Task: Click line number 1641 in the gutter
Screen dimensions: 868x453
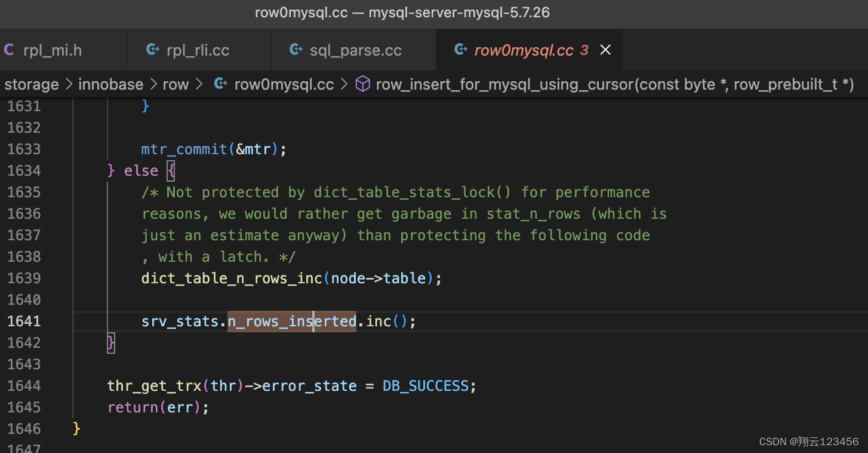Action: (24, 321)
